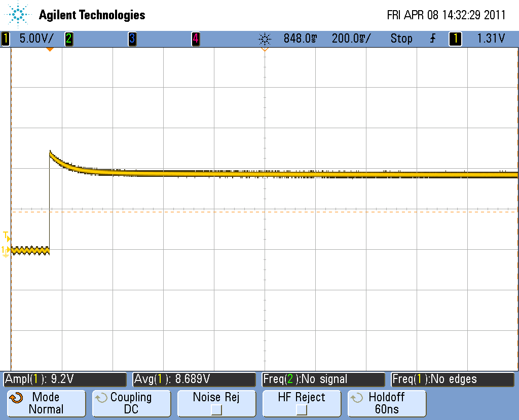Screen dimensions: 519x420
Task: Click the Ampl(1) 9.2V measurement readout
Action: coord(65,379)
